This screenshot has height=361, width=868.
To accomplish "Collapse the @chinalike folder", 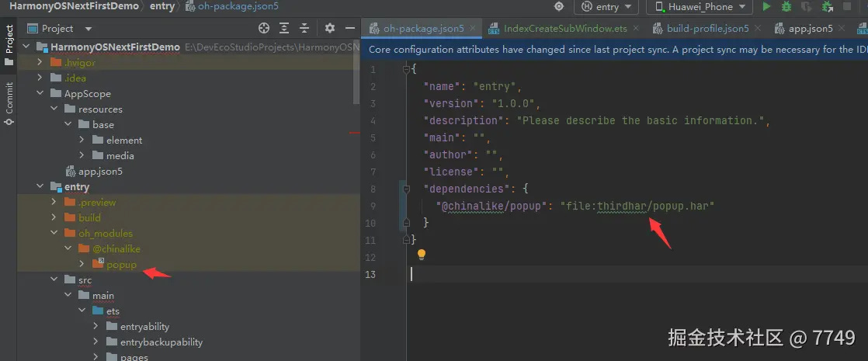I will [x=68, y=248].
